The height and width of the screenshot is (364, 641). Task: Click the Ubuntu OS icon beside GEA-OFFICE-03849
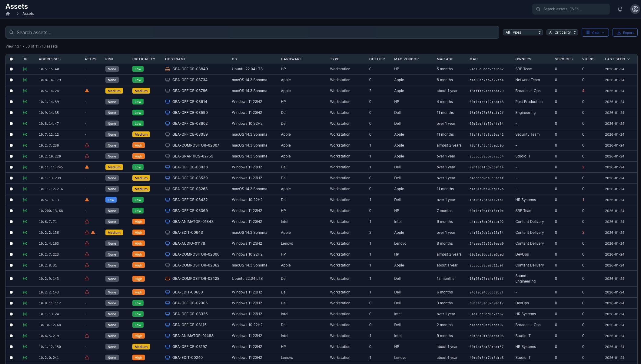click(168, 69)
